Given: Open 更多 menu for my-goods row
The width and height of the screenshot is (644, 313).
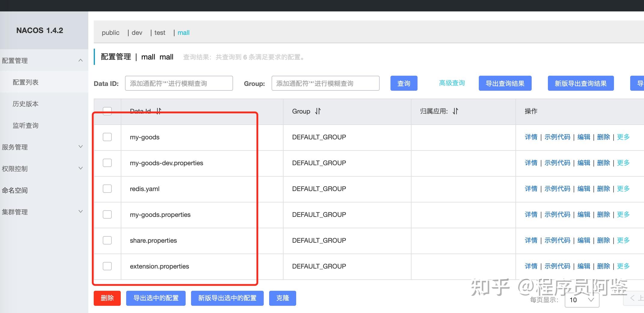Looking at the screenshot, I should (x=623, y=137).
